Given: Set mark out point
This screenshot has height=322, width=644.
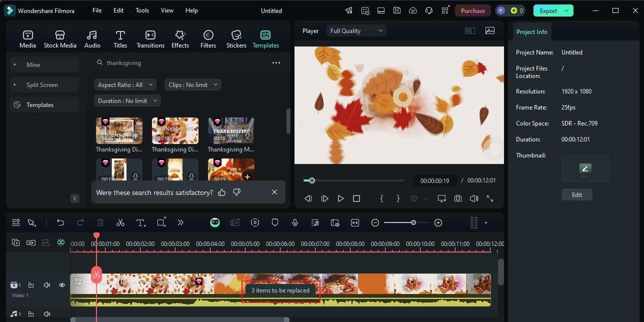Looking at the screenshot, I should [398, 198].
